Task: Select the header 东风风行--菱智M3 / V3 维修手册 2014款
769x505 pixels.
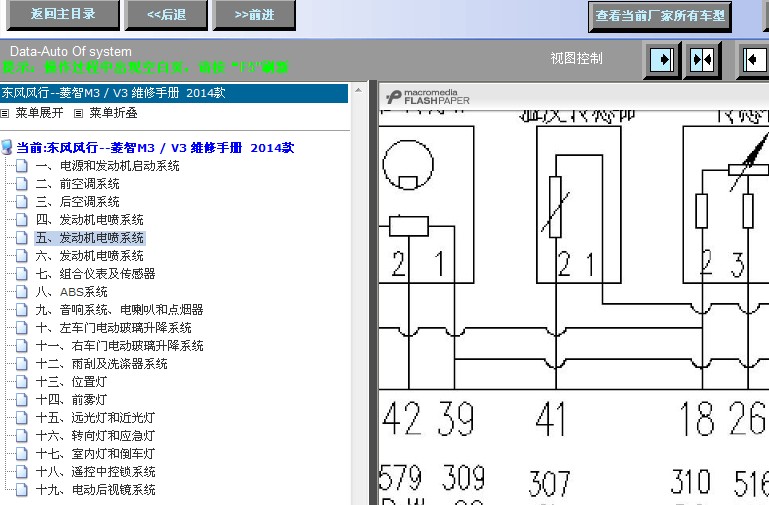Action: pos(174,93)
